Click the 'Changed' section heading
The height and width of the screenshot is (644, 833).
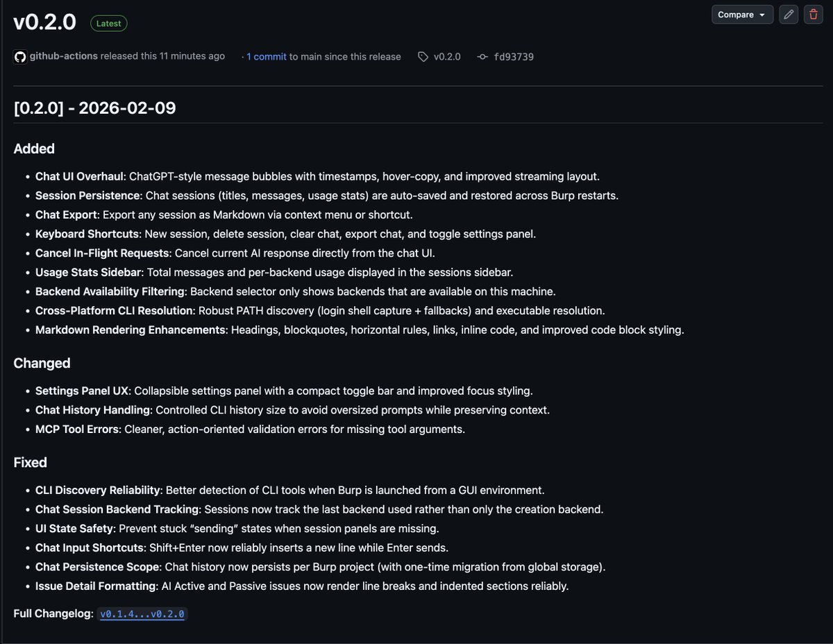coord(42,363)
